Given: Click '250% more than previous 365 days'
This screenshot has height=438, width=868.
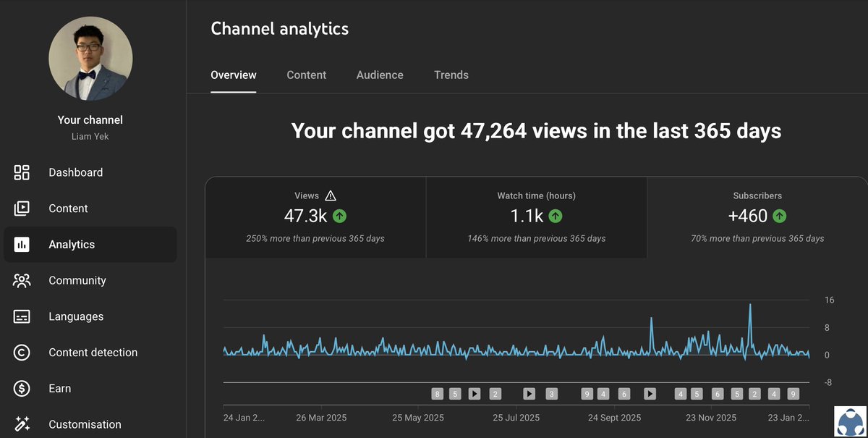Looking at the screenshot, I should 315,238.
